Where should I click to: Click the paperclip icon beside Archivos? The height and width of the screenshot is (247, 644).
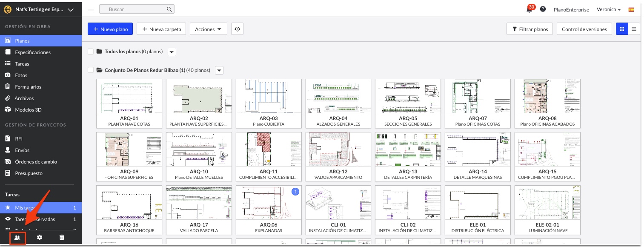point(7,98)
